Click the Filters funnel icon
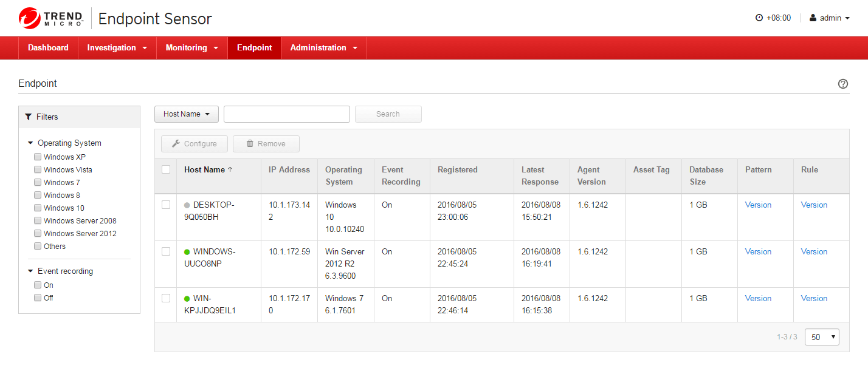The image size is (868, 371). click(x=28, y=117)
